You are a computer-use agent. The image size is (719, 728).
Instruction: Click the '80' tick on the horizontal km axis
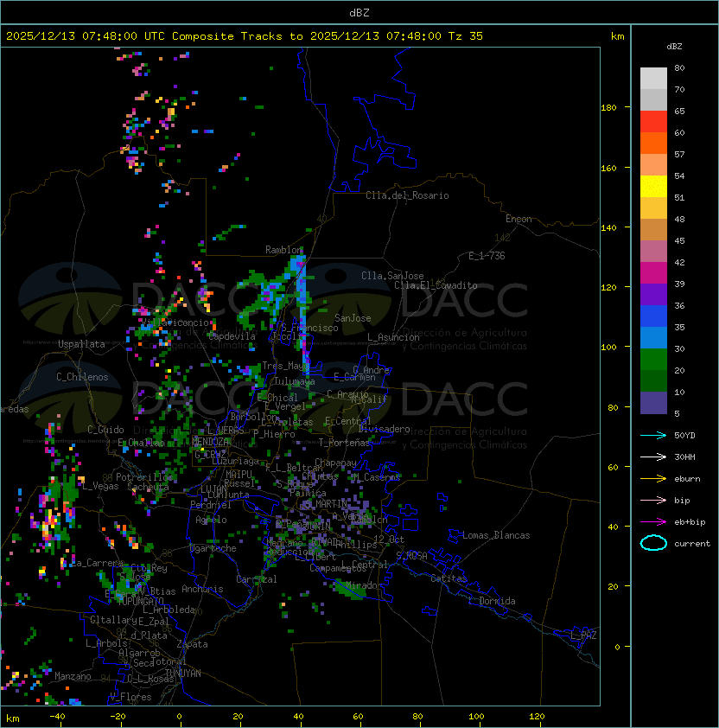tap(417, 717)
